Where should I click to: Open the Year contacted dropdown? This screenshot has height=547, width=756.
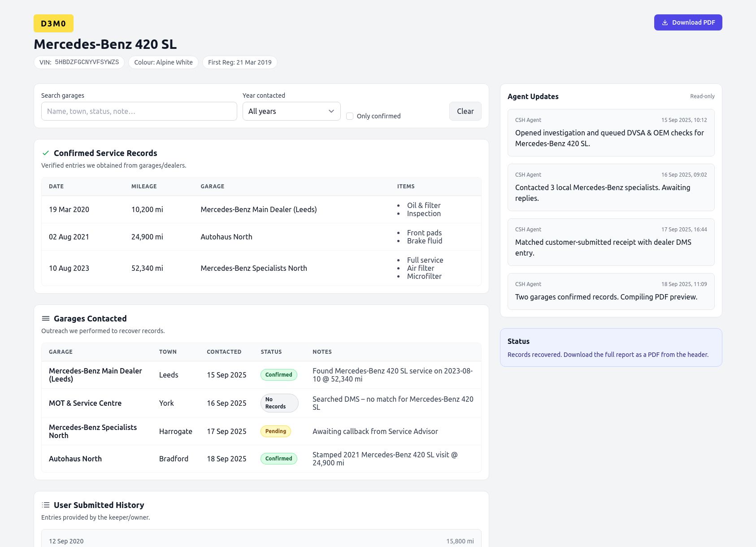click(291, 111)
